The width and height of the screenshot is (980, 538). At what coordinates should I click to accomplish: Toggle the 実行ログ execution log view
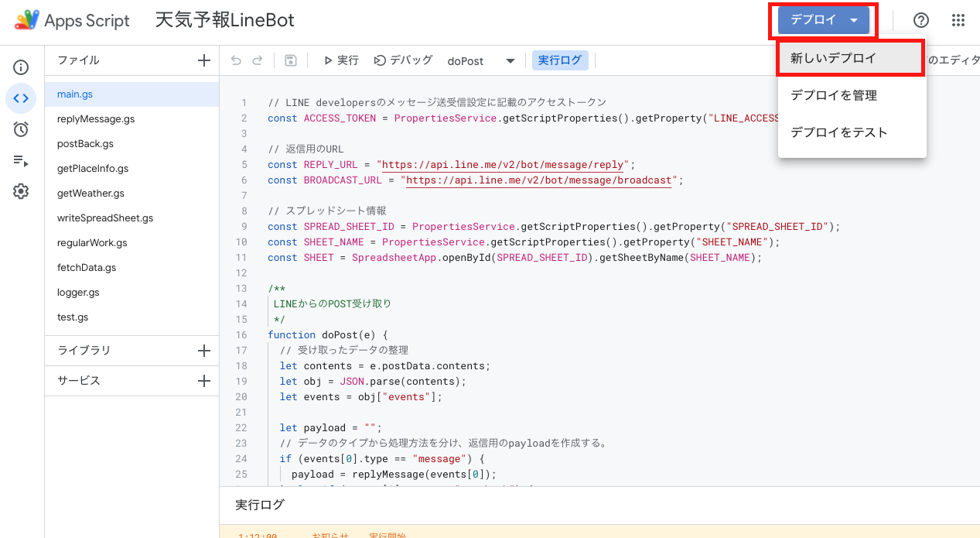[559, 59]
